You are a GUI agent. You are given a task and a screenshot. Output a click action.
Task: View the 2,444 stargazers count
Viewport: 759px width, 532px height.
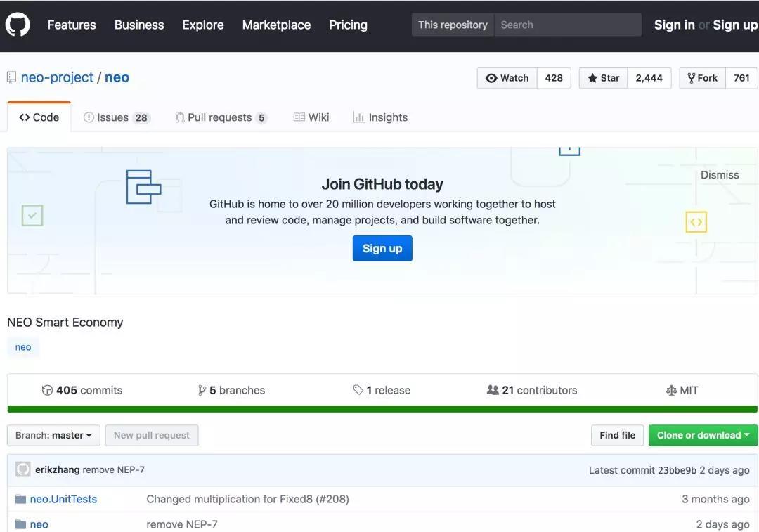pos(649,78)
